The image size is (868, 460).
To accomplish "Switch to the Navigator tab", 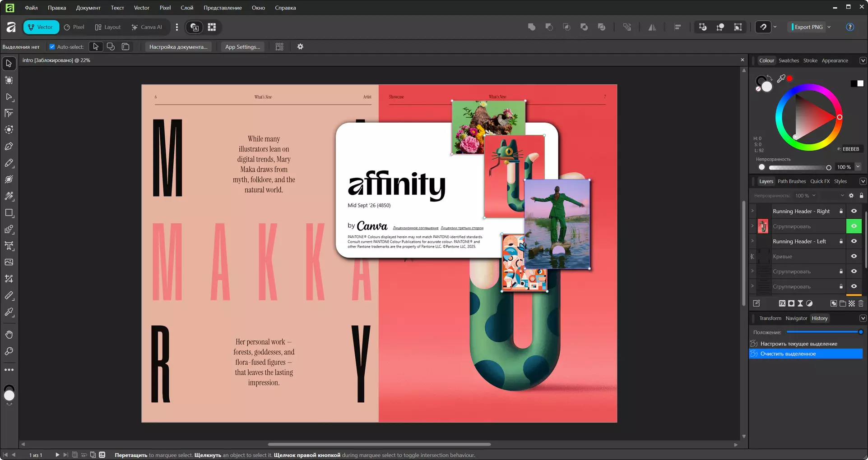I will pos(796,318).
